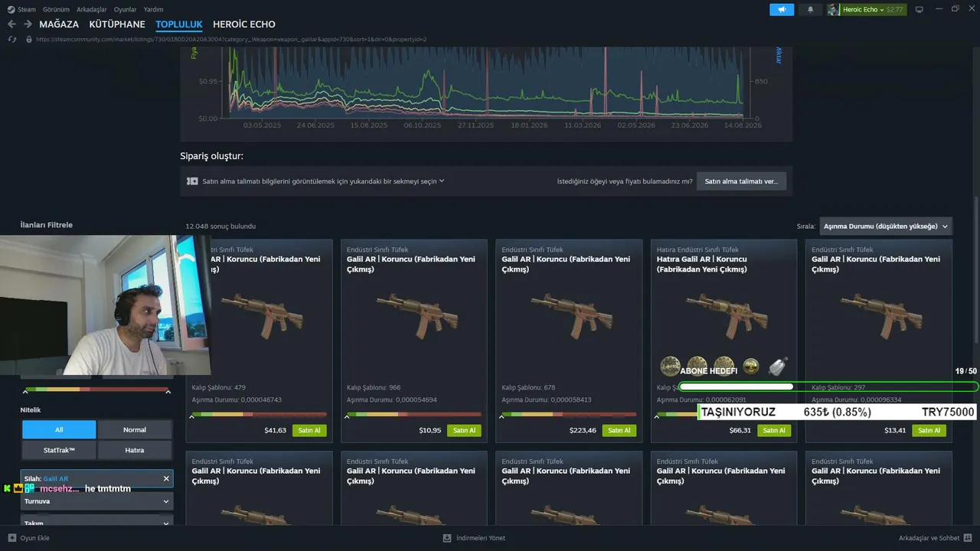Screen dimensions: 980x551
Task: Open the Oyunlar menu
Action: [125, 9]
